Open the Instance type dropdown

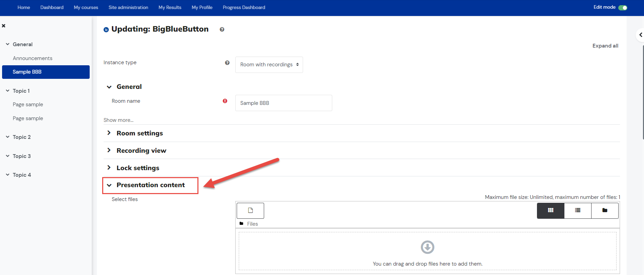(269, 65)
